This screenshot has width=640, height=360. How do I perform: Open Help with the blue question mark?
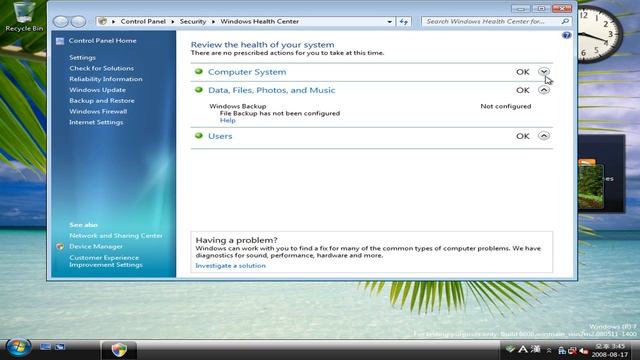point(566,36)
